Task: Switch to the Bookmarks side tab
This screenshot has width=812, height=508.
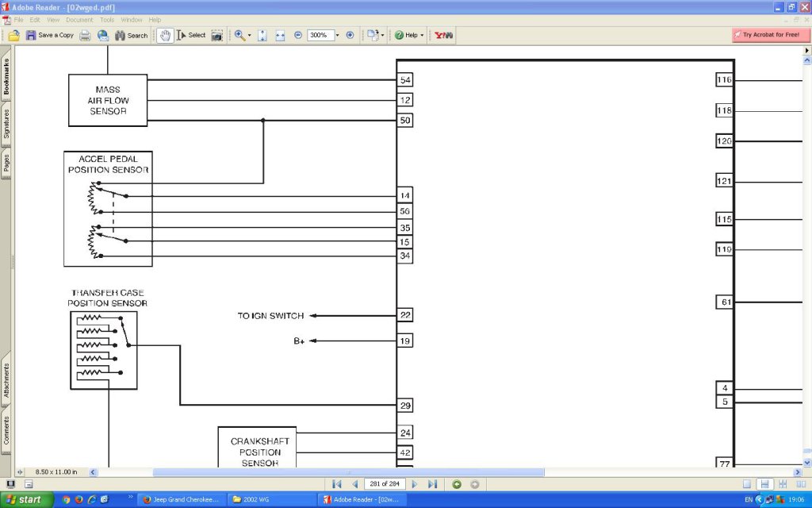Action: pyautogui.click(x=6, y=76)
